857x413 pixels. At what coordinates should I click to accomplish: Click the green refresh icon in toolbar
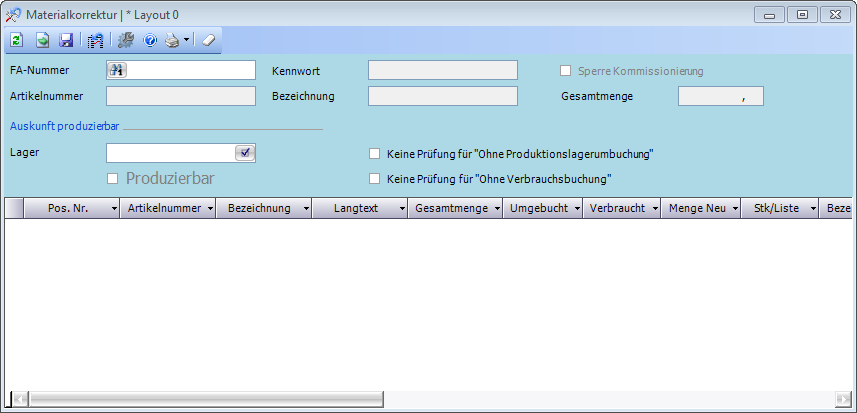click(17, 41)
